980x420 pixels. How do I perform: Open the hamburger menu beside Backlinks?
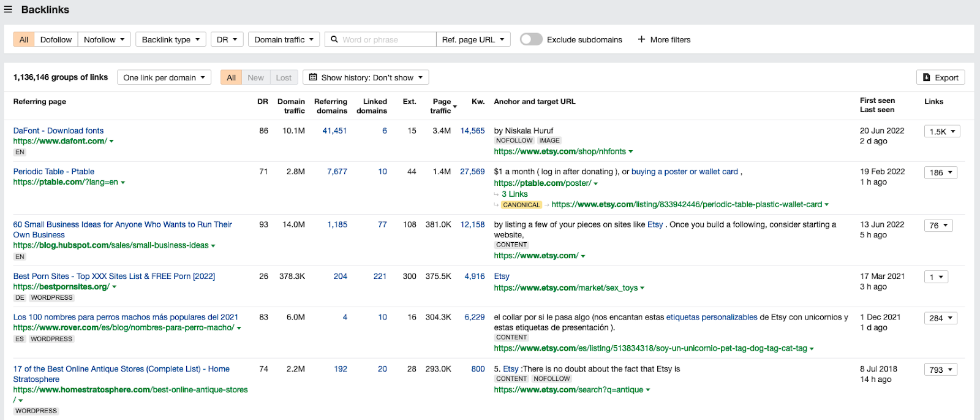point(8,10)
